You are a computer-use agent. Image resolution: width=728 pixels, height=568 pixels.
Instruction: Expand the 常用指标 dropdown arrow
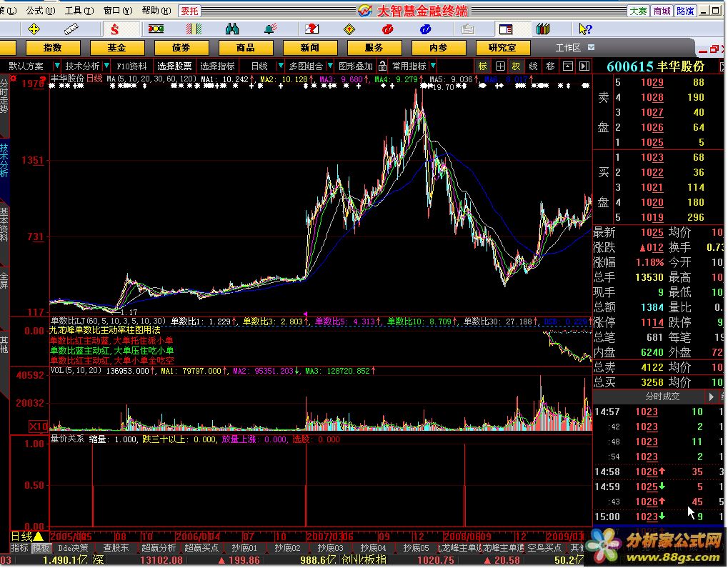[433, 66]
